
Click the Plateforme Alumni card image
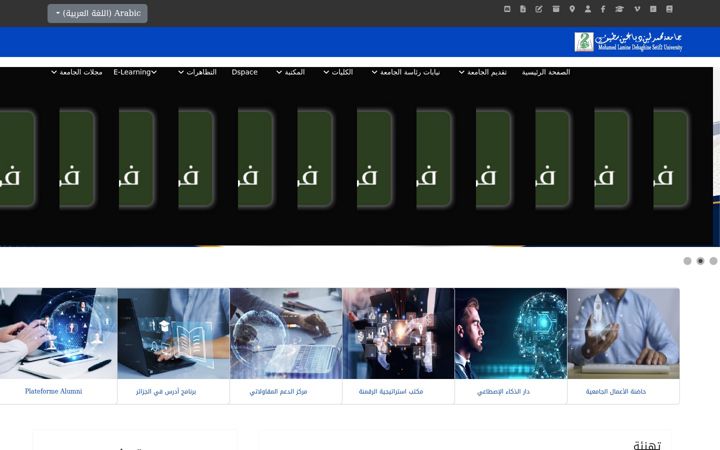(58, 333)
